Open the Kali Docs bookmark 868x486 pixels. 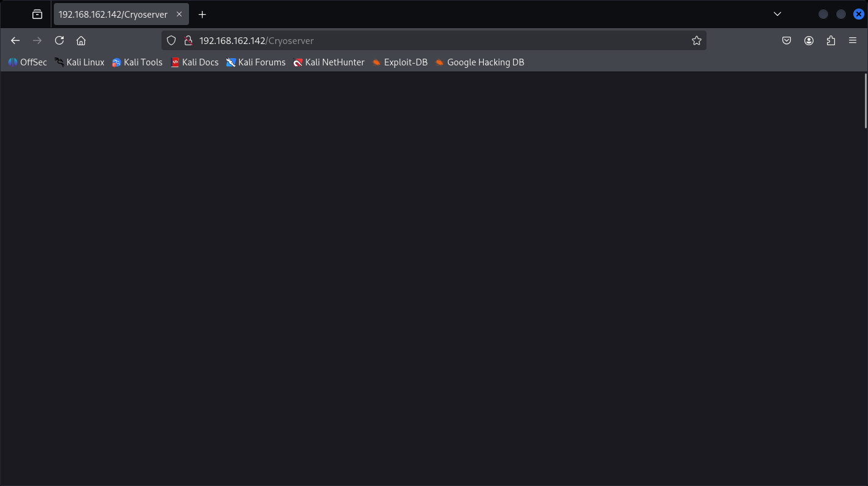click(x=195, y=62)
